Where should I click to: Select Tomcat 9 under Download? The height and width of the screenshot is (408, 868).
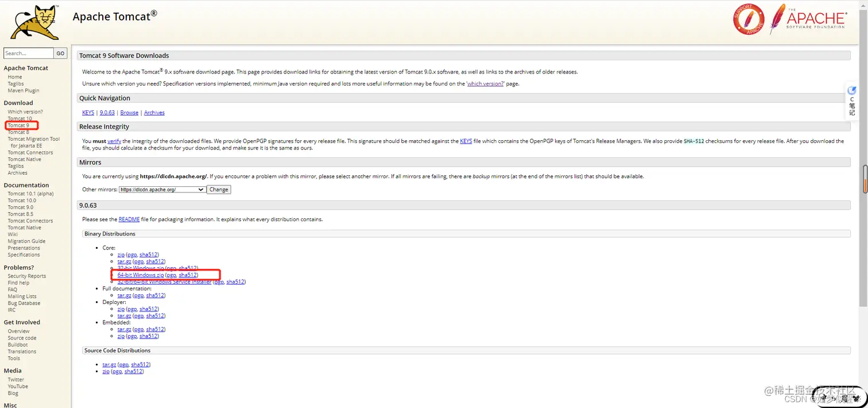point(18,125)
